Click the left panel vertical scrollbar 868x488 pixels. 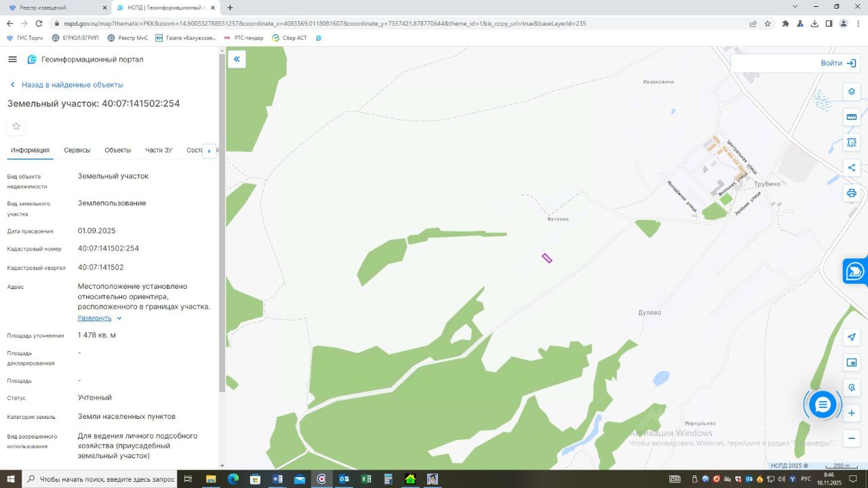click(x=222, y=224)
